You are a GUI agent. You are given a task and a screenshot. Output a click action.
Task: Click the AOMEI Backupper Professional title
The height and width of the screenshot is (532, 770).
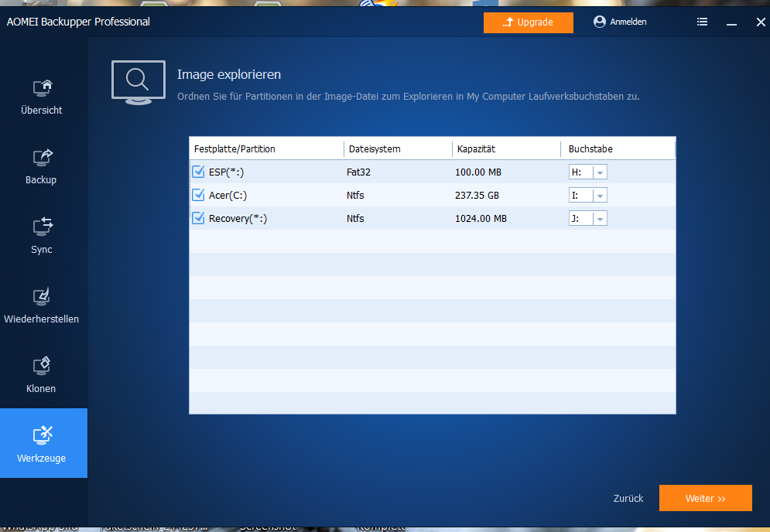79,22
